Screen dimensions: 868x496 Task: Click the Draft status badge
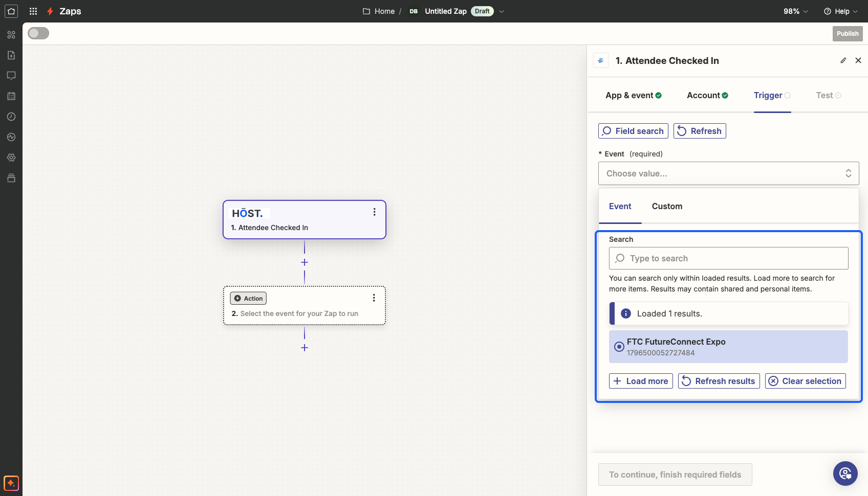(482, 11)
